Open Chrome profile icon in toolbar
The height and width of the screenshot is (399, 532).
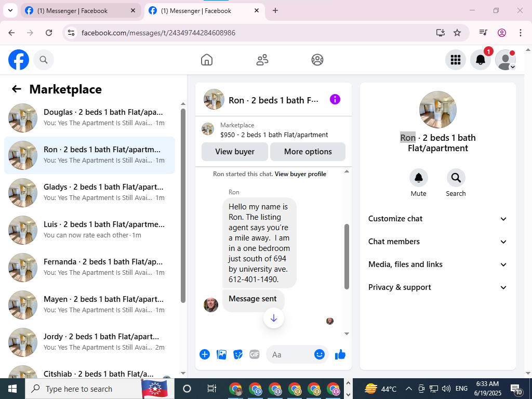502,33
